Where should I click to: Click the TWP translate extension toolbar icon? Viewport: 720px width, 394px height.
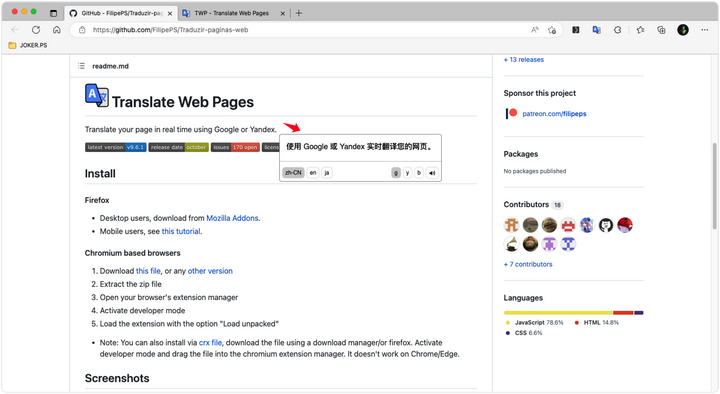596,30
